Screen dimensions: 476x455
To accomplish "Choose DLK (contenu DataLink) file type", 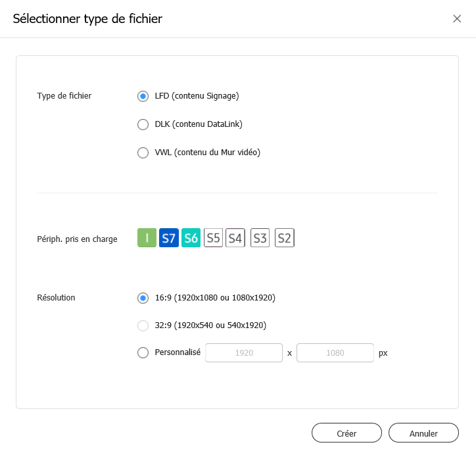I will (143, 124).
